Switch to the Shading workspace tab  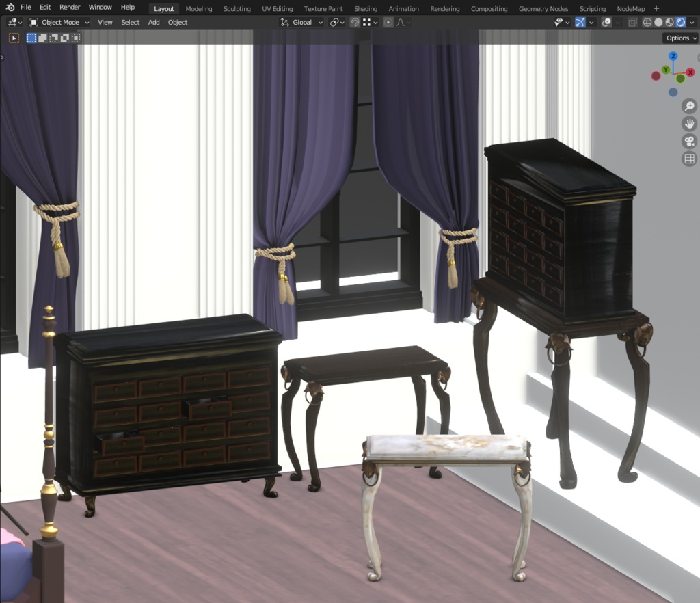366,8
